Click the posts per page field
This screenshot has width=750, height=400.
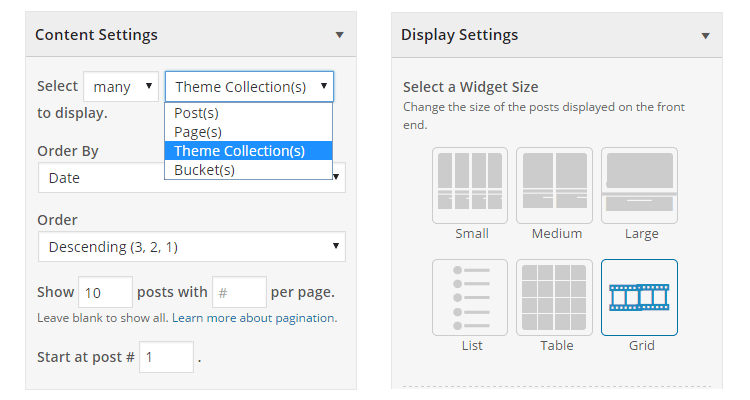[x=239, y=292]
